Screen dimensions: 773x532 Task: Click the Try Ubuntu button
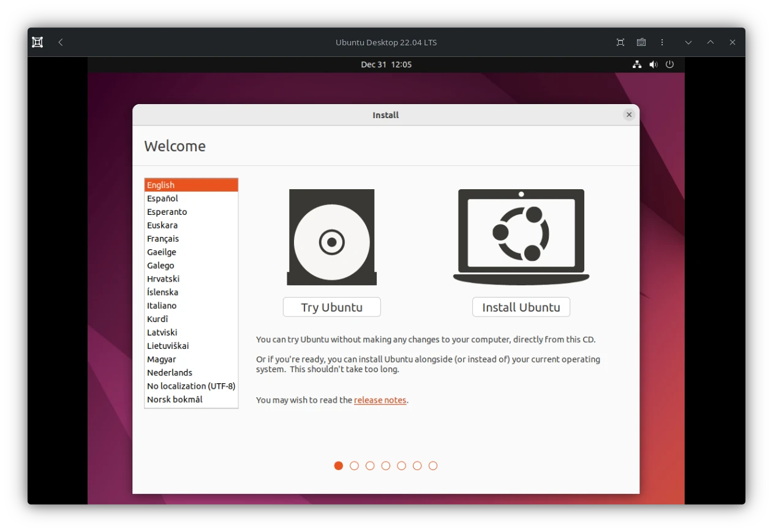click(331, 307)
